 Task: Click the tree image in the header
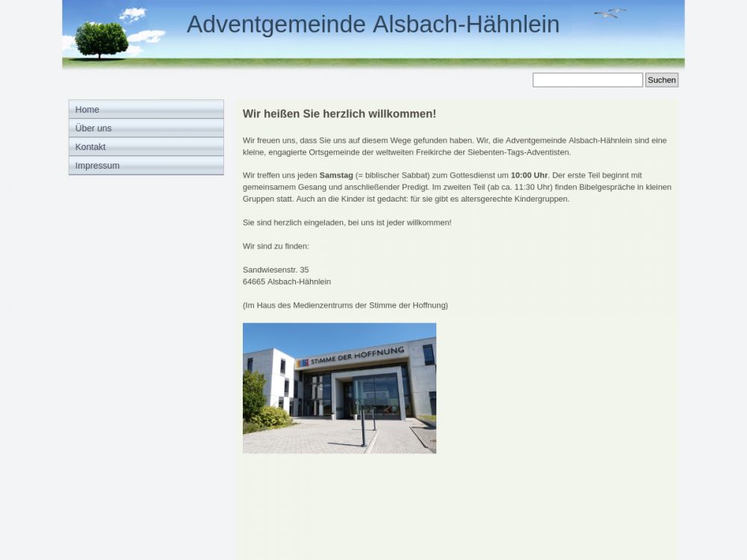click(x=102, y=40)
